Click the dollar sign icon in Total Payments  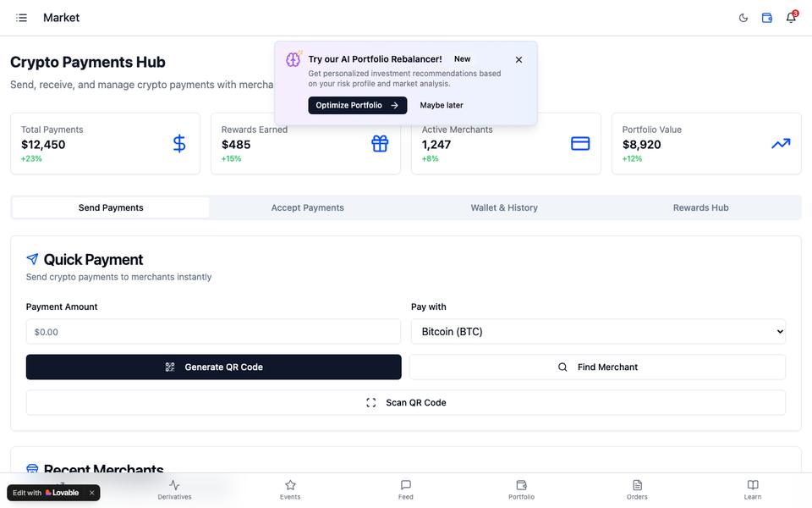click(x=179, y=144)
